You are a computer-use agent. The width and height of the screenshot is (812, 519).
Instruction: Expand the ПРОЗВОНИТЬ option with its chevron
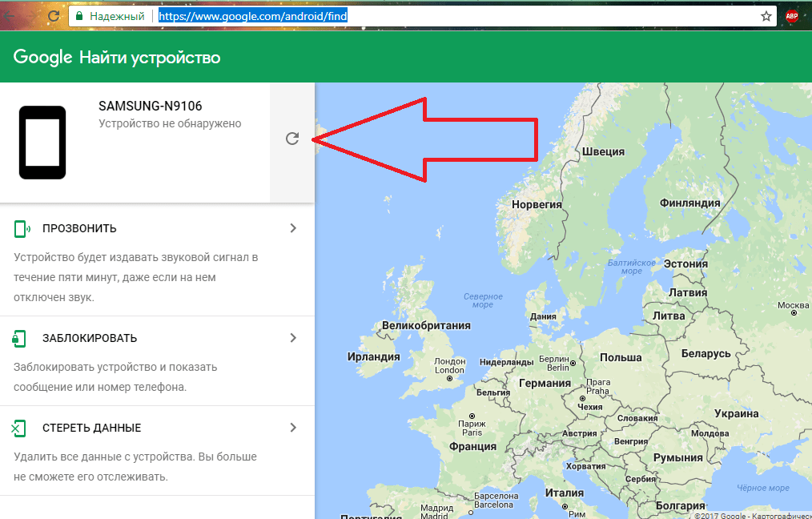[x=293, y=228]
